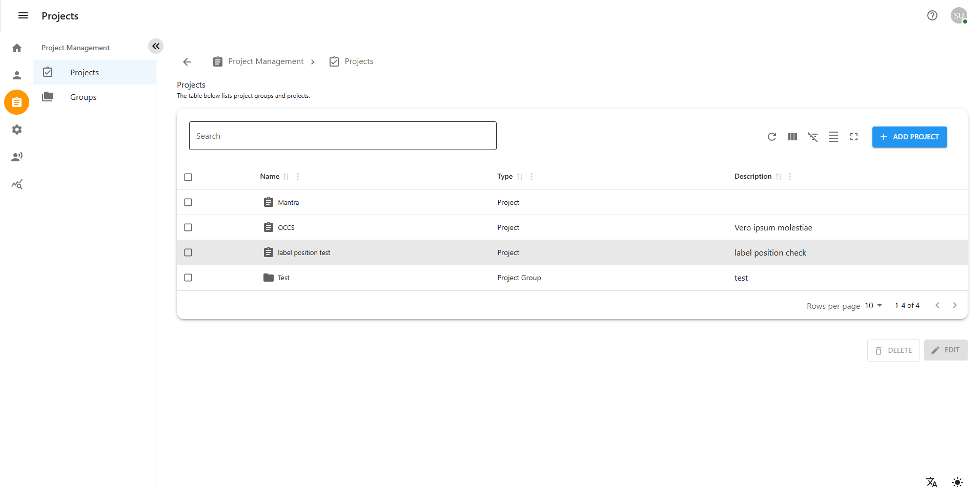Click the refresh table icon
The image size is (980, 487).
click(x=771, y=137)
